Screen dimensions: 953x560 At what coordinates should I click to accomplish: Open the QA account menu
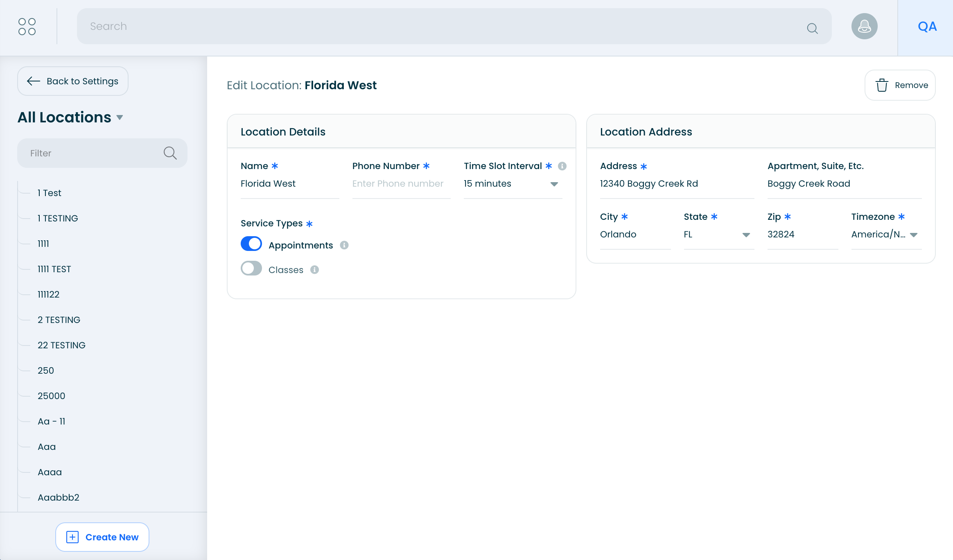pos(927,27)
